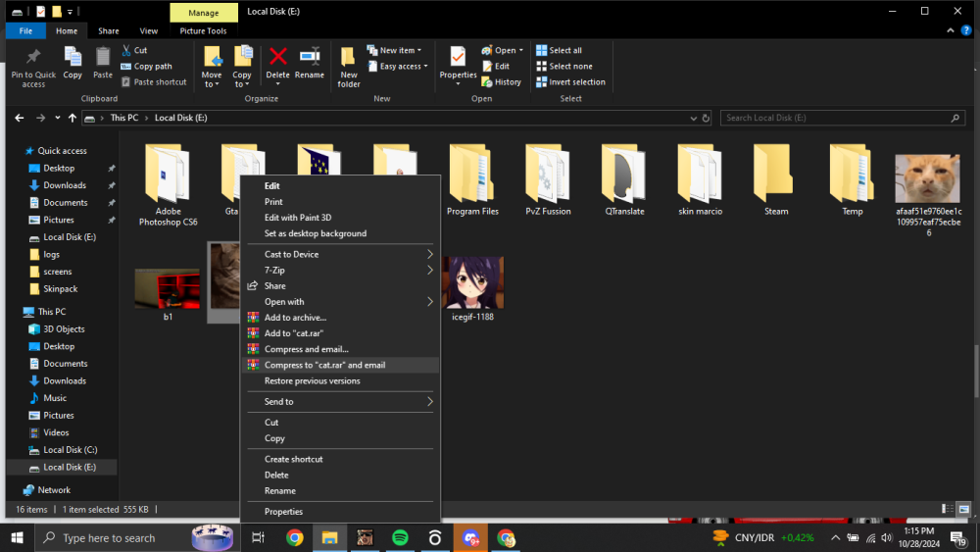Open Google Chrome first taskbar icon
The height and width of the screenshot is (552, 980).
[295, 537]
